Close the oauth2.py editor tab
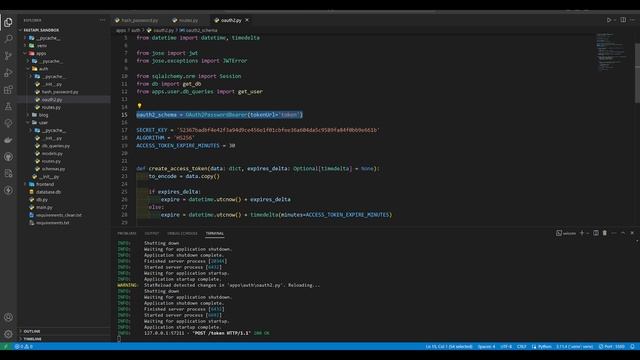The height and width of the screenshot is (360, 640). click(x=247, y=20)
